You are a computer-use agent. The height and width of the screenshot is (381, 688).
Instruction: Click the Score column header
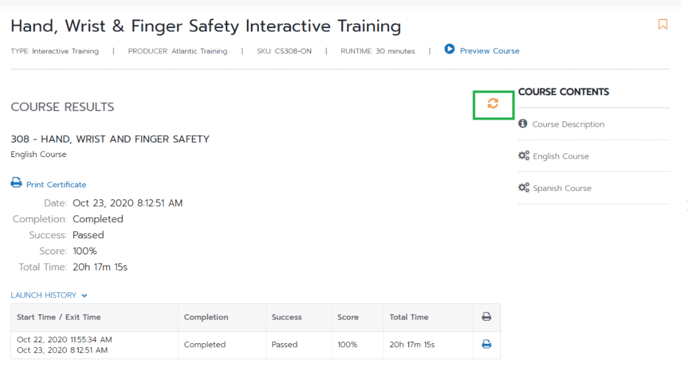[x=348, y=317]
